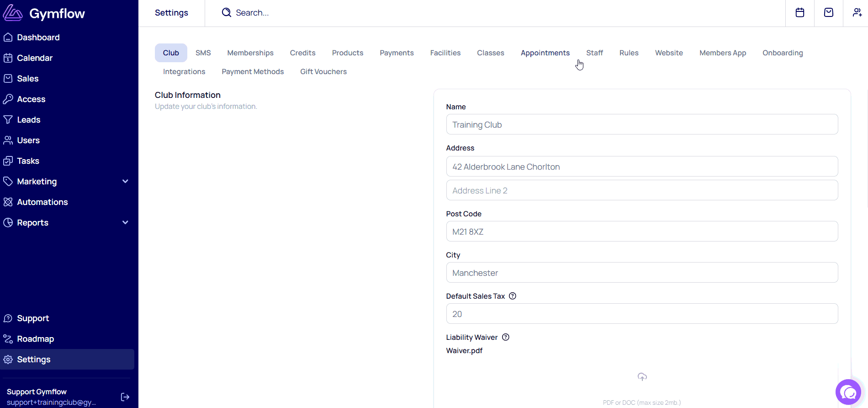Click the Gymflow logo icon
Viewport: 868px width, 408px height.
(x=13, y=13)
